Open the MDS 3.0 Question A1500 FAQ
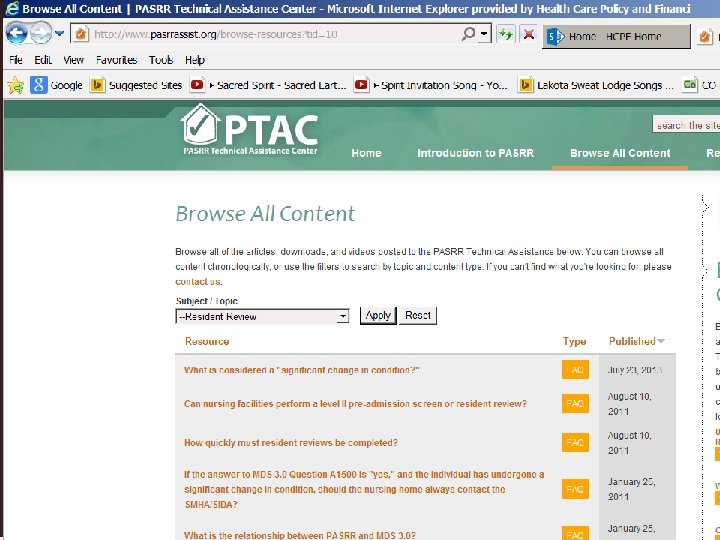Image resolution: width=720 pixels, height=540 pixels. point(364,489)
